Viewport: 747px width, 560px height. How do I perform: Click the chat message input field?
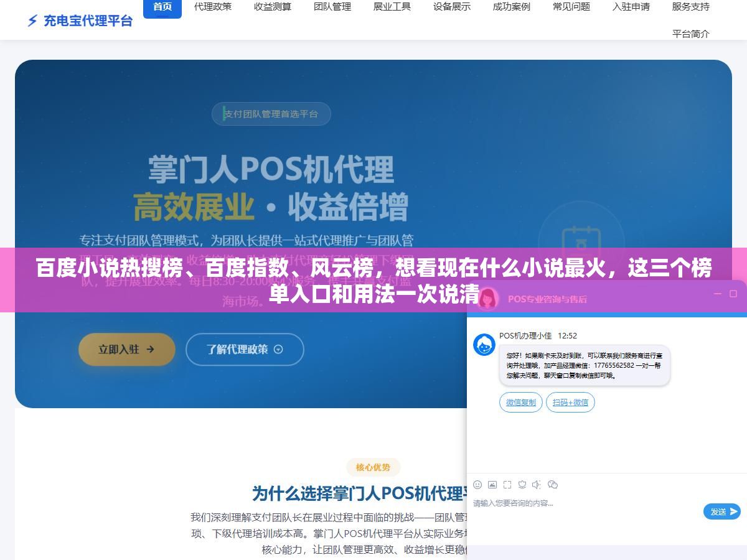[585, 511]
